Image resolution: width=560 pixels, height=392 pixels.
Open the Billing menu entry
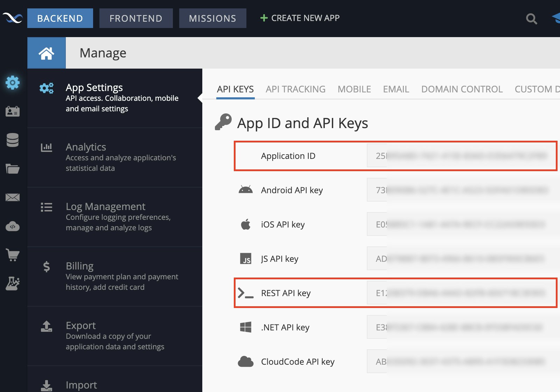coord(115,276)
